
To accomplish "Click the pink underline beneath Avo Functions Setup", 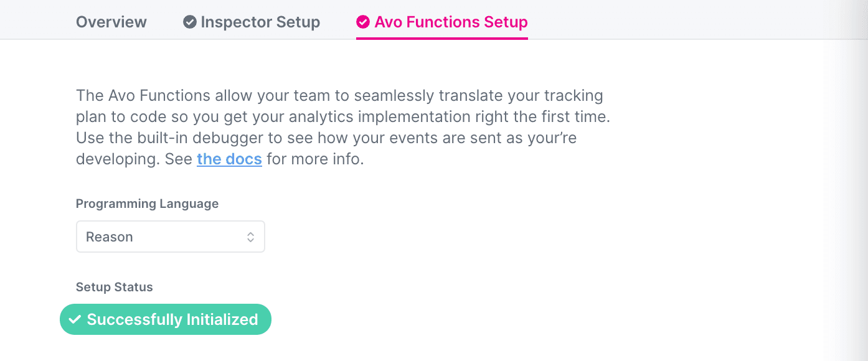I will click(x=442, y=39).
